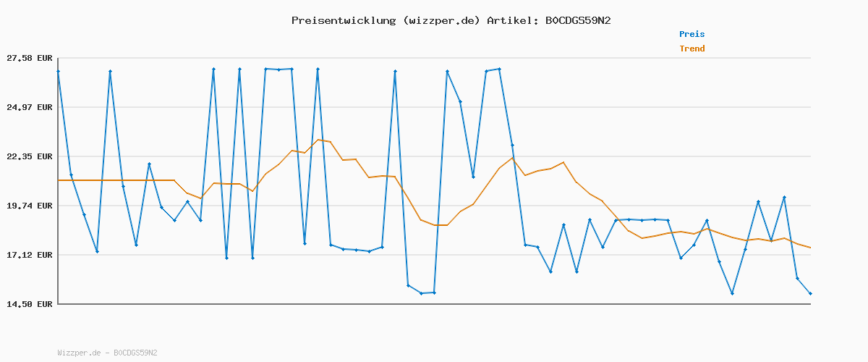
Task: Click the chart's bottom x-axis baseline
Action: (434, 304)
